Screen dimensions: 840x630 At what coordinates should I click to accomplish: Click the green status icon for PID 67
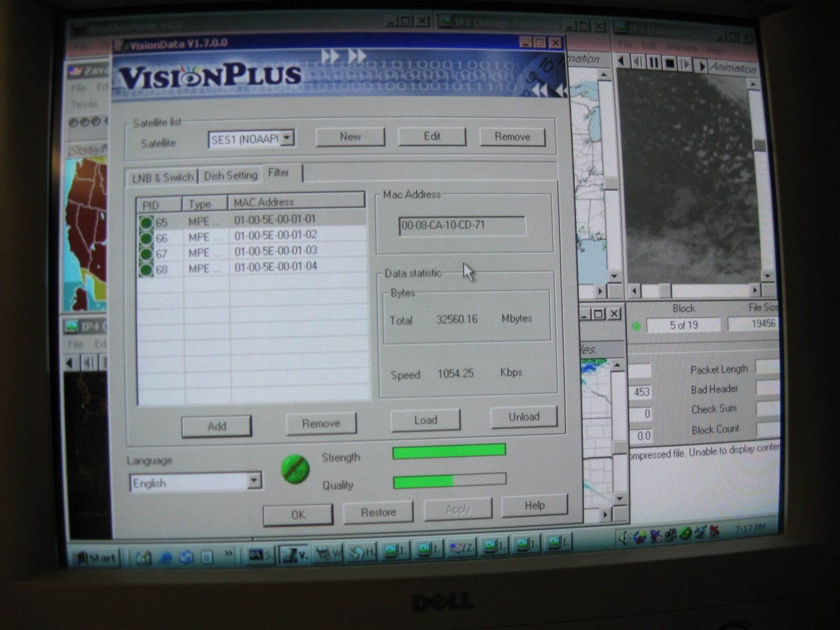(x=146, y=254)
